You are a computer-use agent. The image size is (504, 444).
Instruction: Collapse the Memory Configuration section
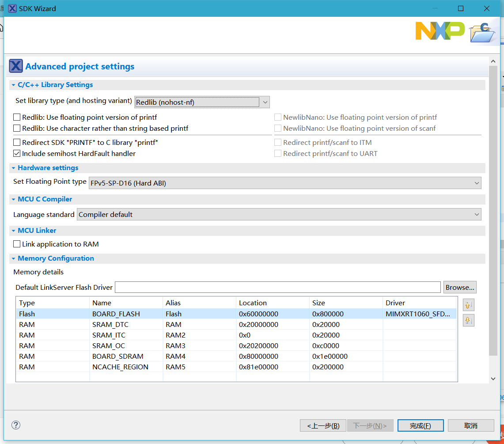13,258
